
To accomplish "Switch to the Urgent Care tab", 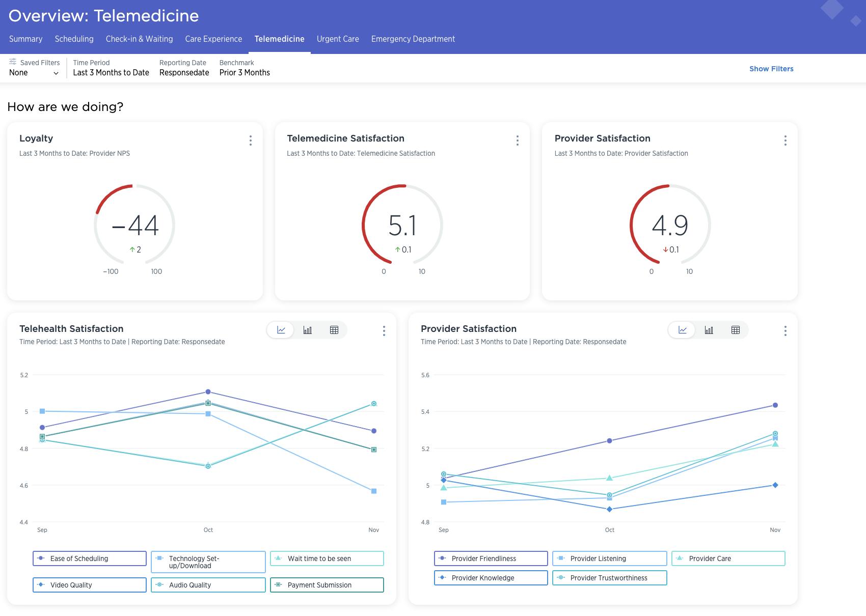I will point(338,39).
